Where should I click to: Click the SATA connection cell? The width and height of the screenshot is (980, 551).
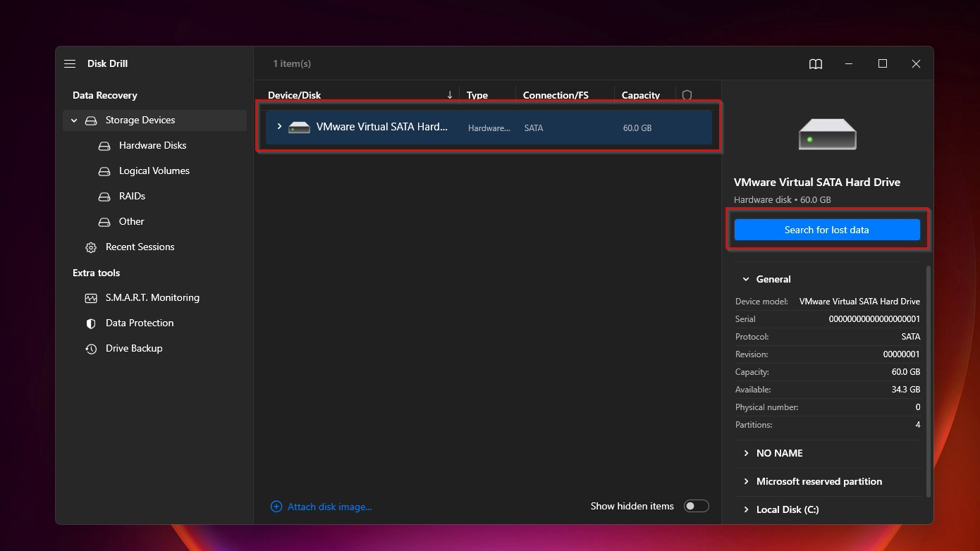tap(534, 128)
